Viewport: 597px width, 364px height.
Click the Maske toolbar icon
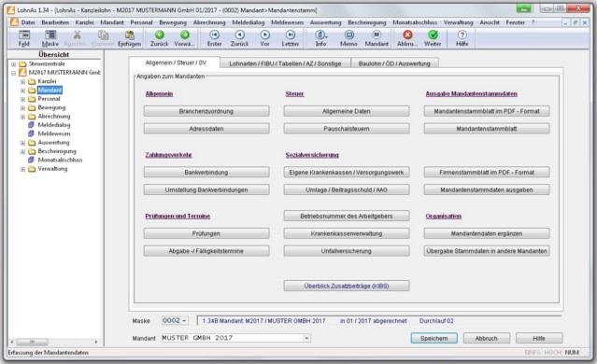click(50, 35)
